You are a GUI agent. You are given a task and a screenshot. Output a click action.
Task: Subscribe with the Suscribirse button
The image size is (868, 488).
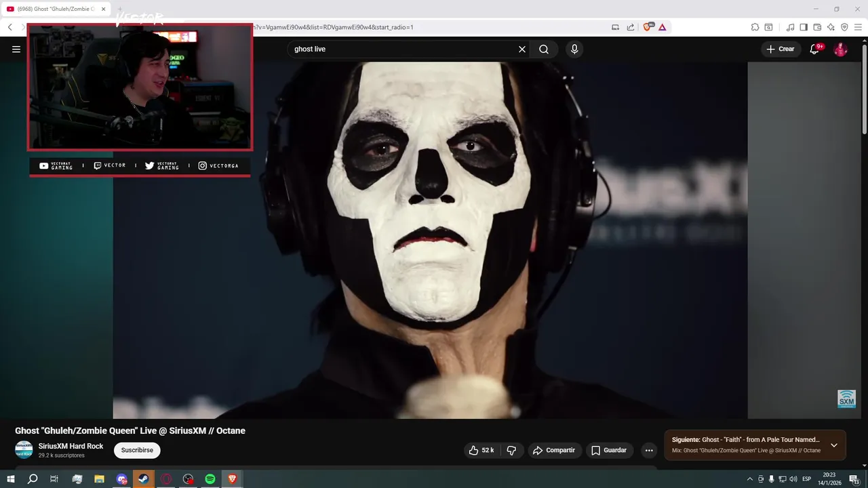click(137, 450)
